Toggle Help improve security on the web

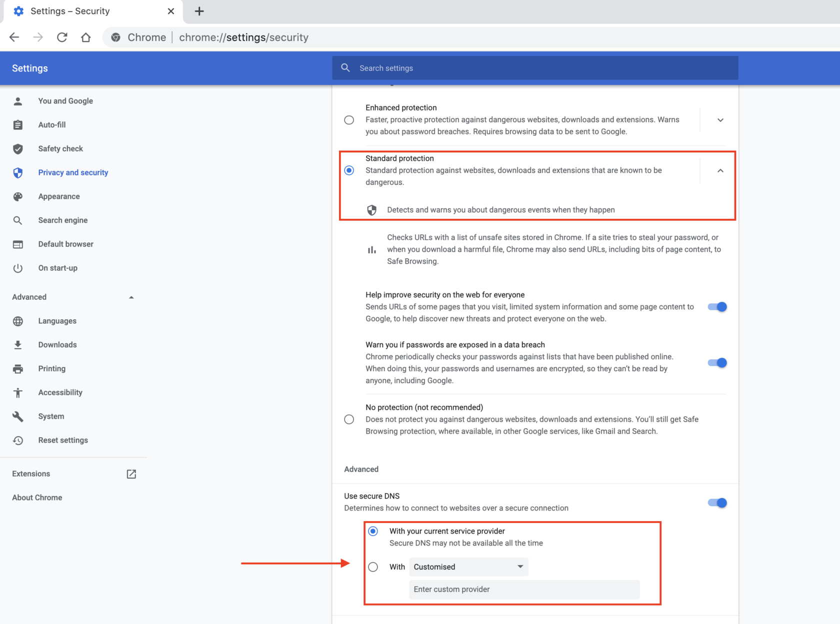coord(717,307)
